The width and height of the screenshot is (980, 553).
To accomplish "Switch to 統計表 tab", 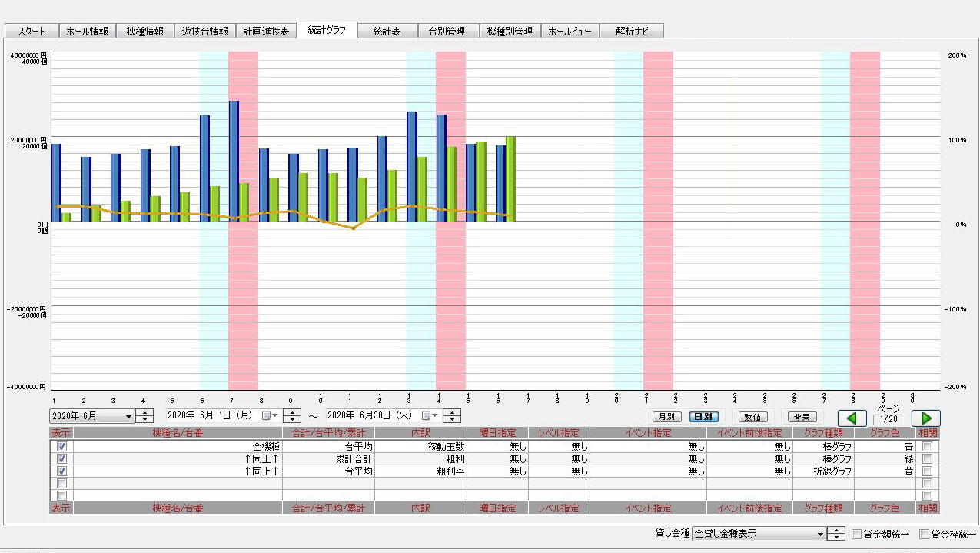I will [x=387, y=32].
